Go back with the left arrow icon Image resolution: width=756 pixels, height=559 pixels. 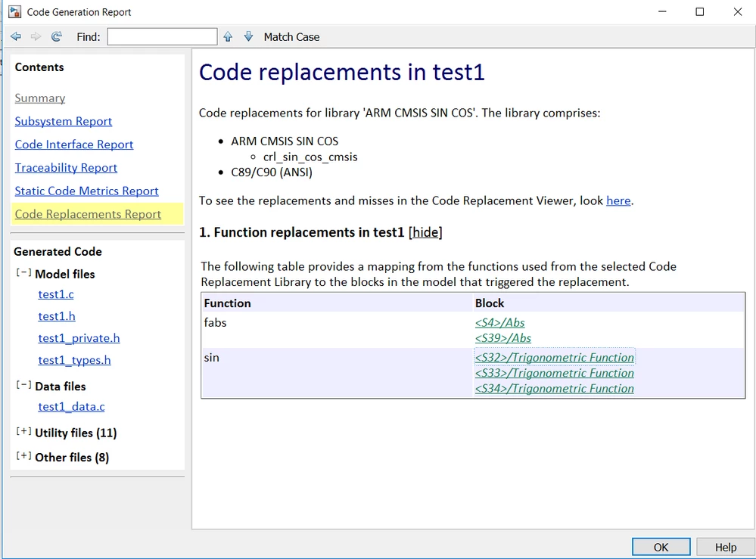point(15,36)
